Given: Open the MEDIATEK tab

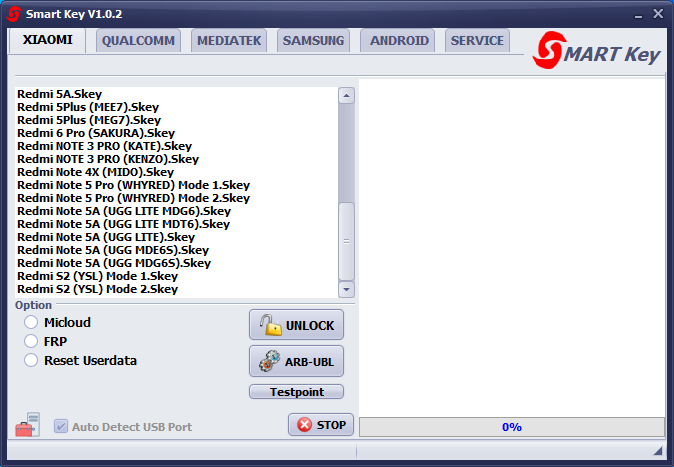Looking at the screenshot, I should [x=229, y=40].
